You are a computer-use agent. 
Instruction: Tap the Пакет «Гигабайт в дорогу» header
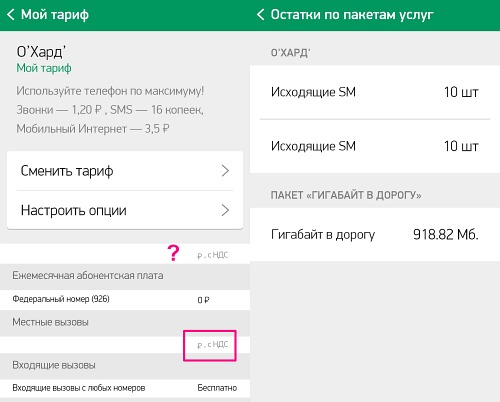click(346, 195)
